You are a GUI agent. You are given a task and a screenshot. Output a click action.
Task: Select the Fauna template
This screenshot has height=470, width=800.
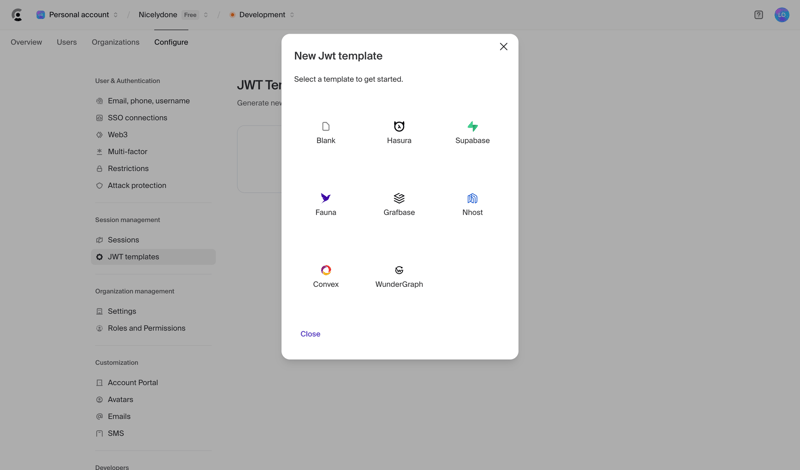tap(326, 205)
